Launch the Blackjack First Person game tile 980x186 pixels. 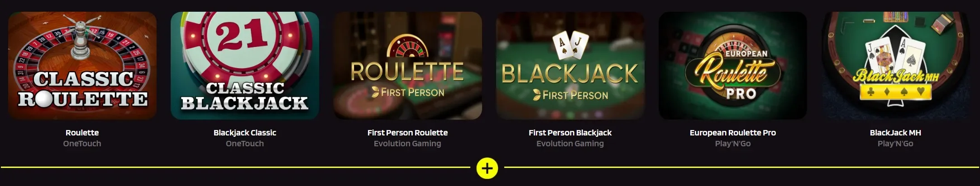coord(570,65)
